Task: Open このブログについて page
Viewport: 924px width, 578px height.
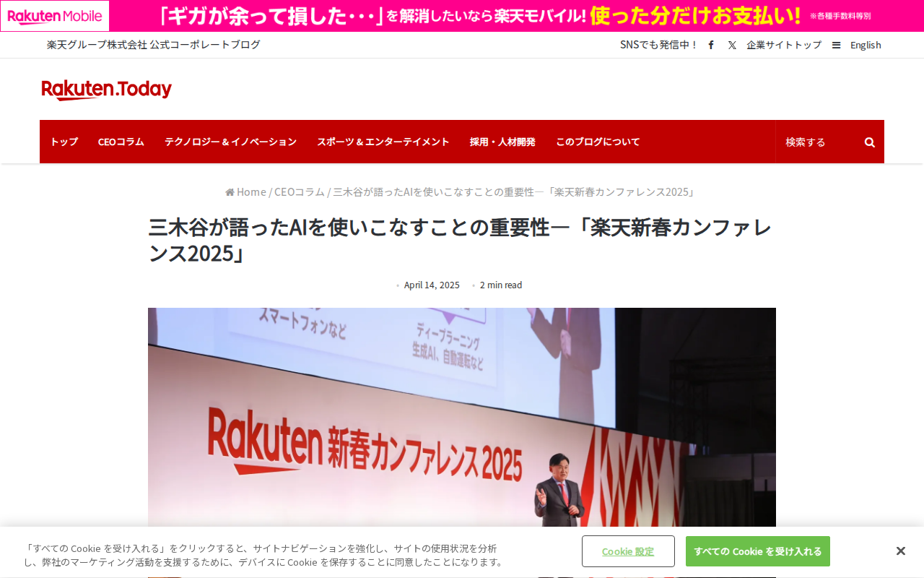Action: [598, 142]
